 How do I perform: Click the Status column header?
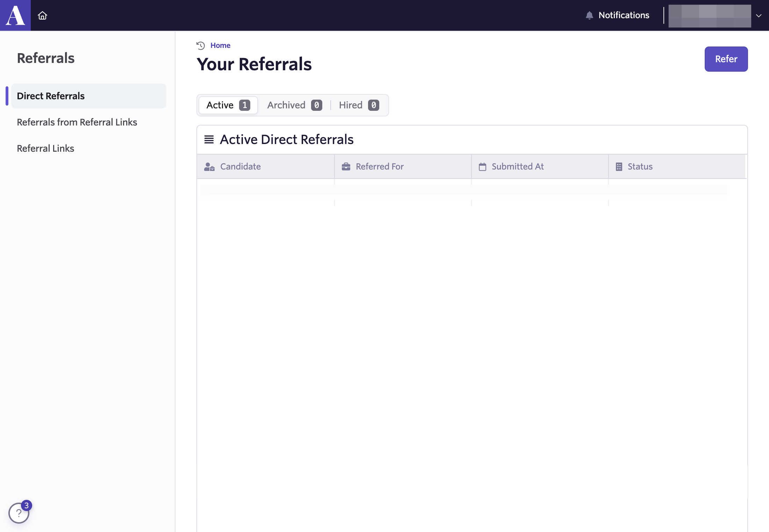click(677, 166)
